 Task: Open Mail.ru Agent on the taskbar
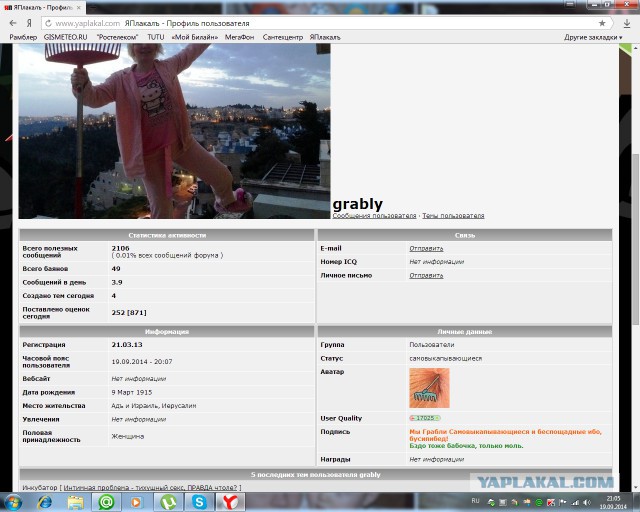tap(106, 502)
